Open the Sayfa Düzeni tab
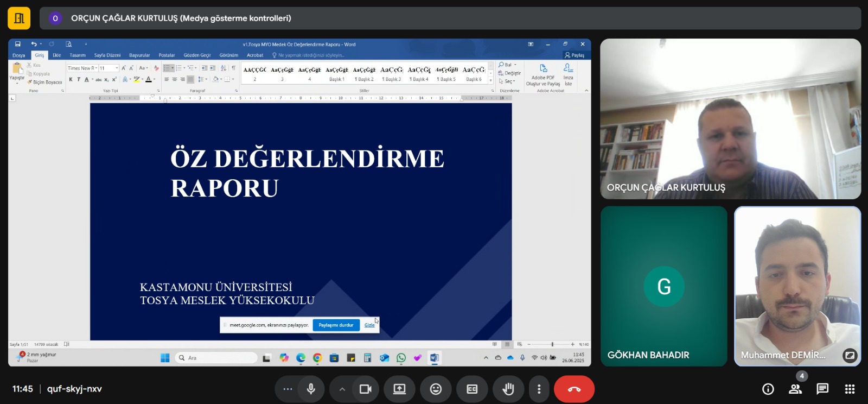 tap(107, 55)
